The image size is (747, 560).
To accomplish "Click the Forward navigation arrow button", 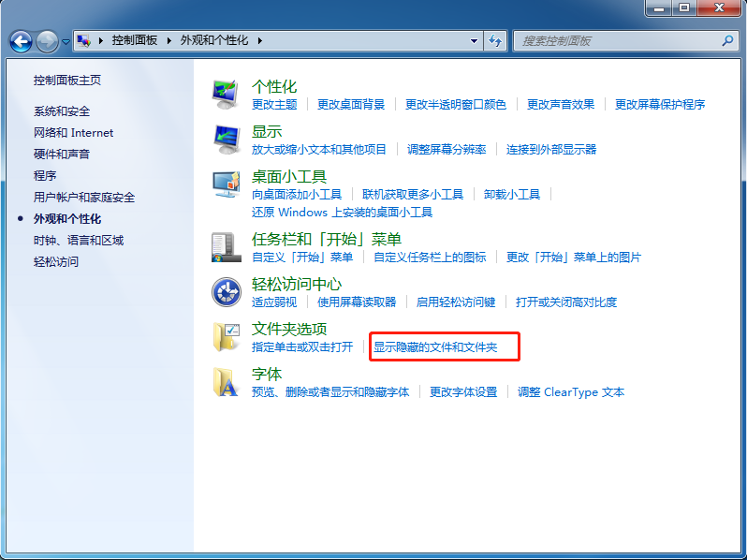I will (47, 41).
